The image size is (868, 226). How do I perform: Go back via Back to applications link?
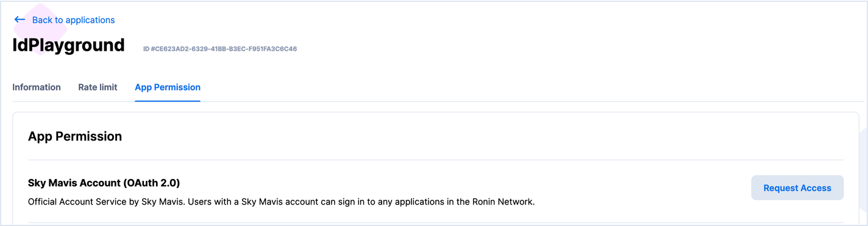[64, 20]
